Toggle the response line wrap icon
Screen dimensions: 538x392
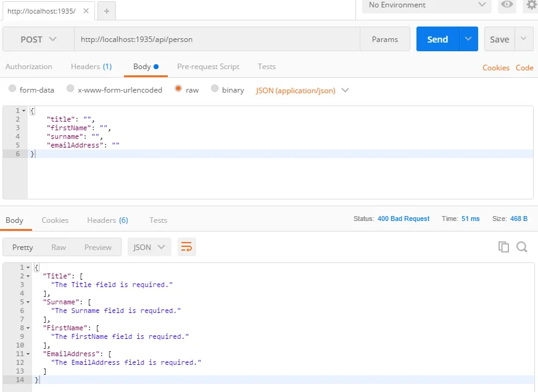click(x=186, y=247)
